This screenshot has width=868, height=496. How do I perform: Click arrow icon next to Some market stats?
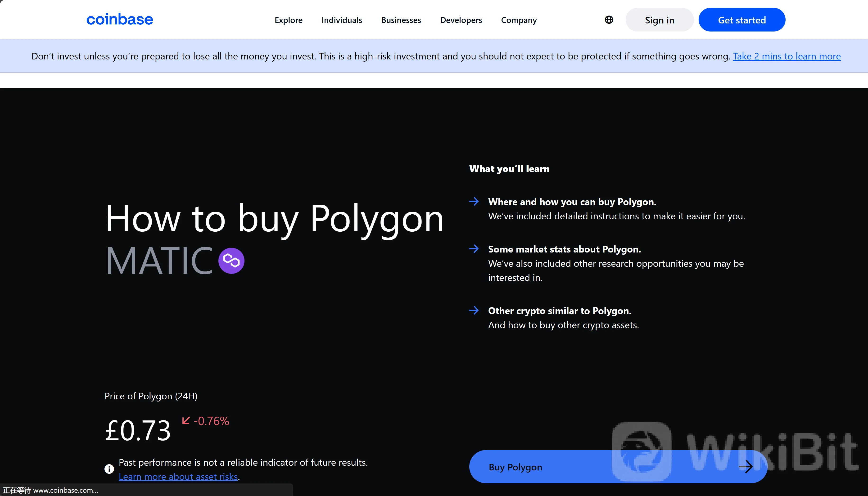pyautogui.click(x=474, y=249)
